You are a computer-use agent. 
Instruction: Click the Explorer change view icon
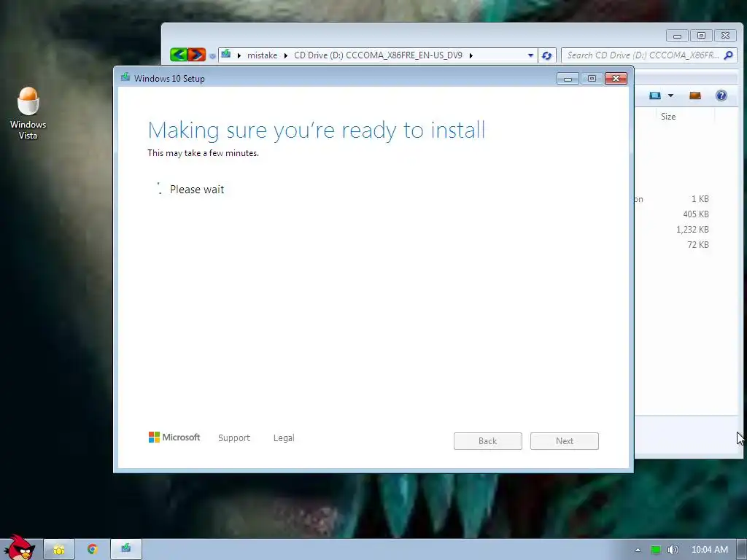point(655,96)
